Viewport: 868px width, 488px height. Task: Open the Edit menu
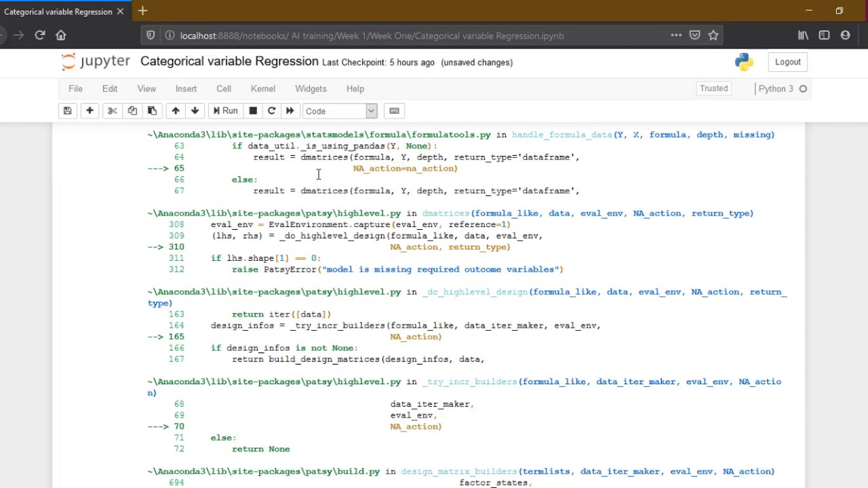pyautogui.click(x=110, y=89)
